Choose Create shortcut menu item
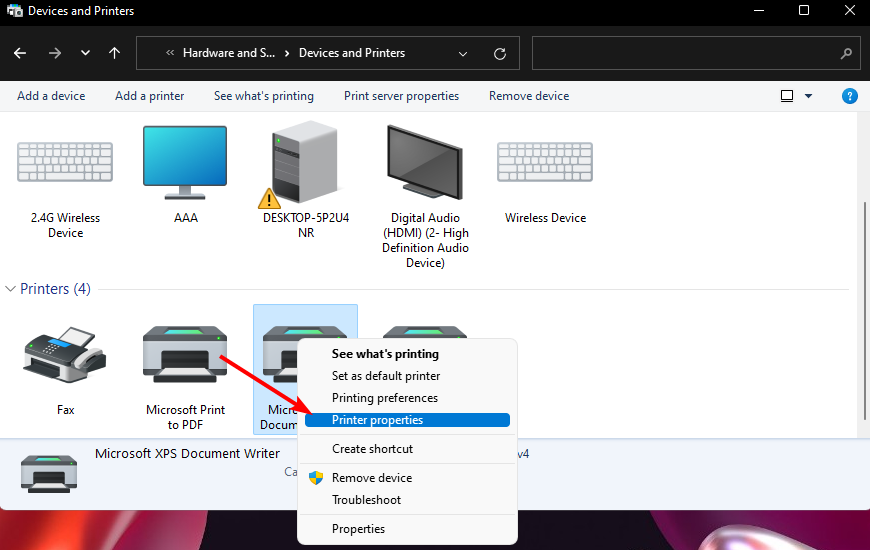The image size is (870, 550). click(372, 449)
